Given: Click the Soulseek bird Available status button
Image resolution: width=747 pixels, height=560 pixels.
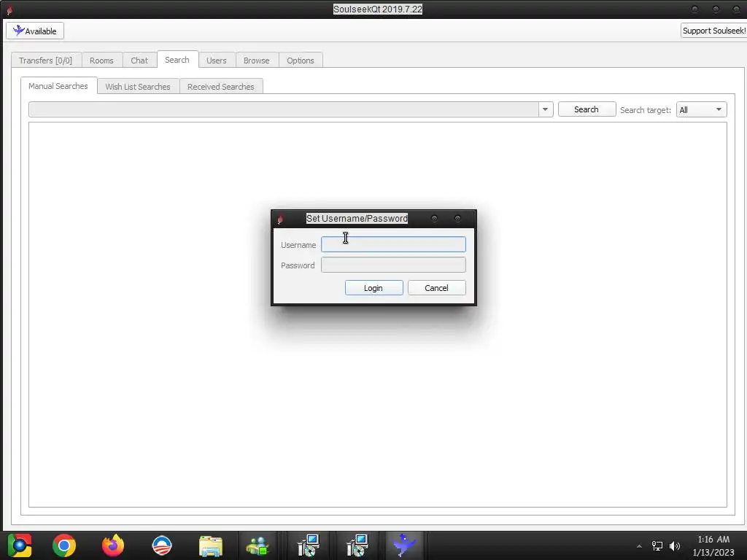Looking at the screenshot, I should coord(35,31).
